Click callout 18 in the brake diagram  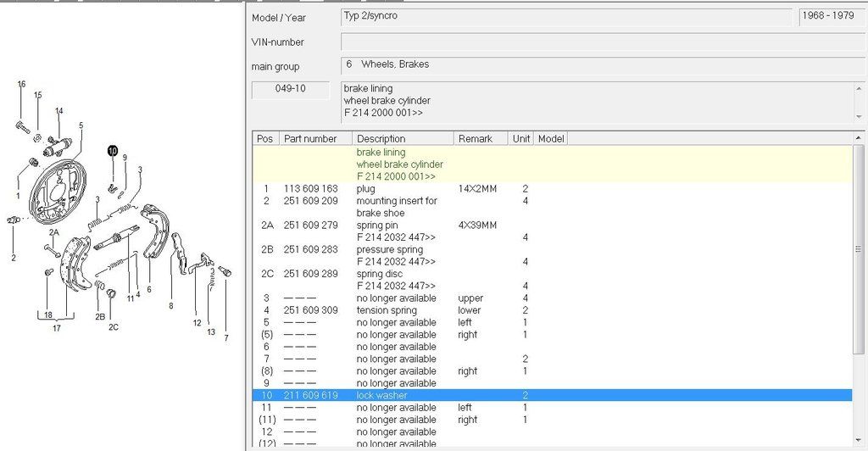48,315
